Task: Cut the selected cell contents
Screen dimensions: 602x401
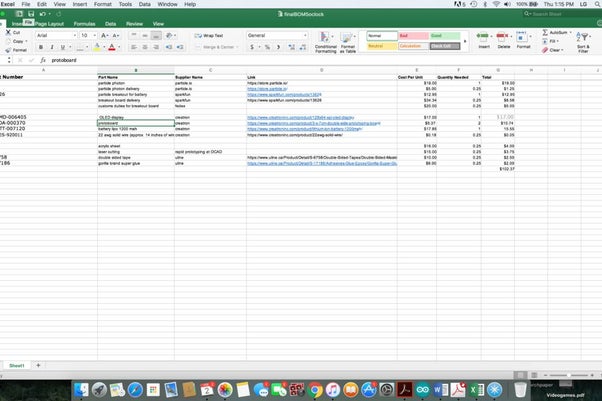Action: click(x=13, y=33)
